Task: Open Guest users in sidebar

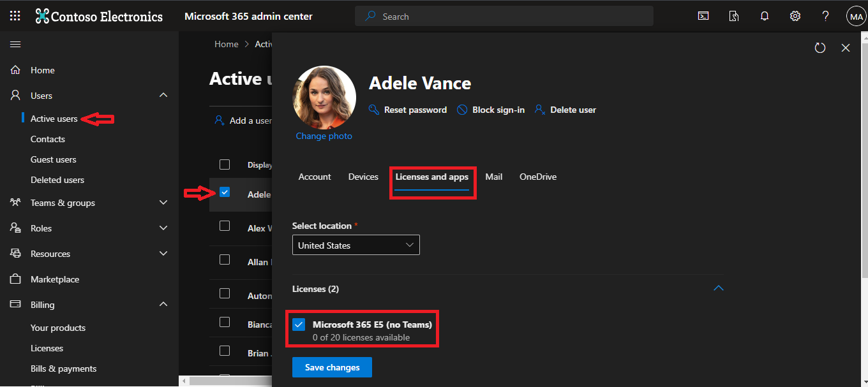Action: 54,159
